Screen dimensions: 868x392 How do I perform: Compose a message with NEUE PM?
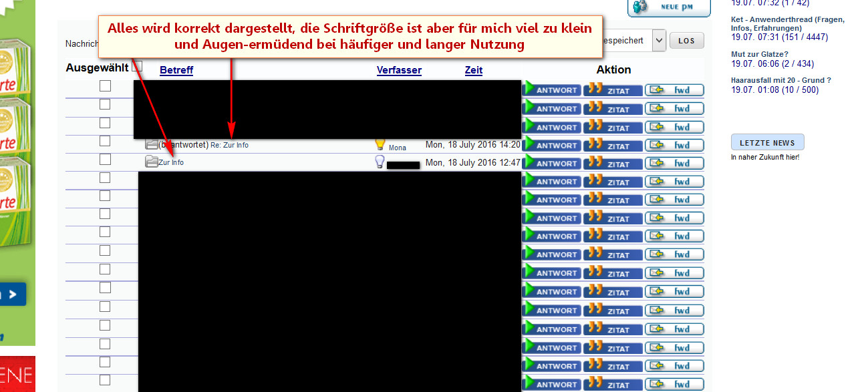click(668, 6)
